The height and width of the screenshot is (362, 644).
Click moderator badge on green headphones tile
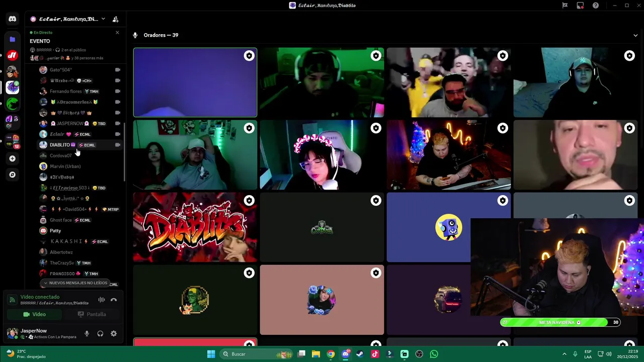376,56
